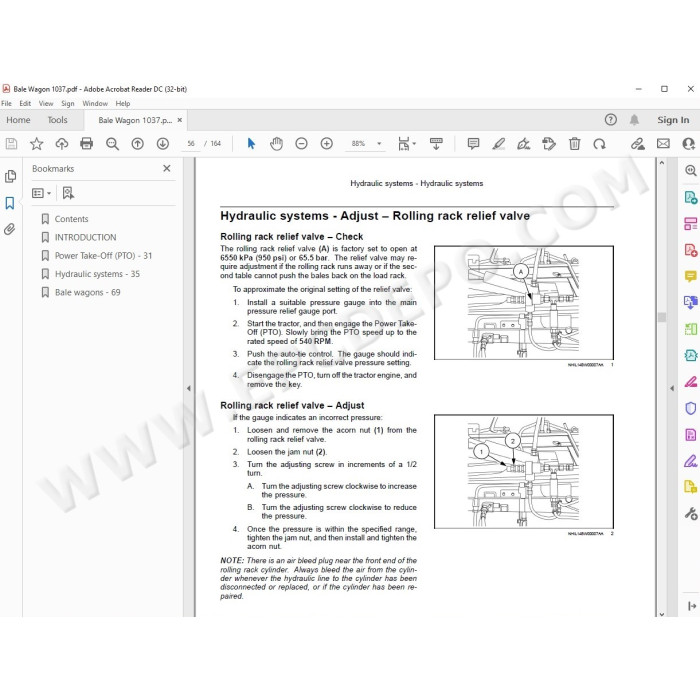700x700 pixels.
Task: Open the View menu
Action: [46, 104]
